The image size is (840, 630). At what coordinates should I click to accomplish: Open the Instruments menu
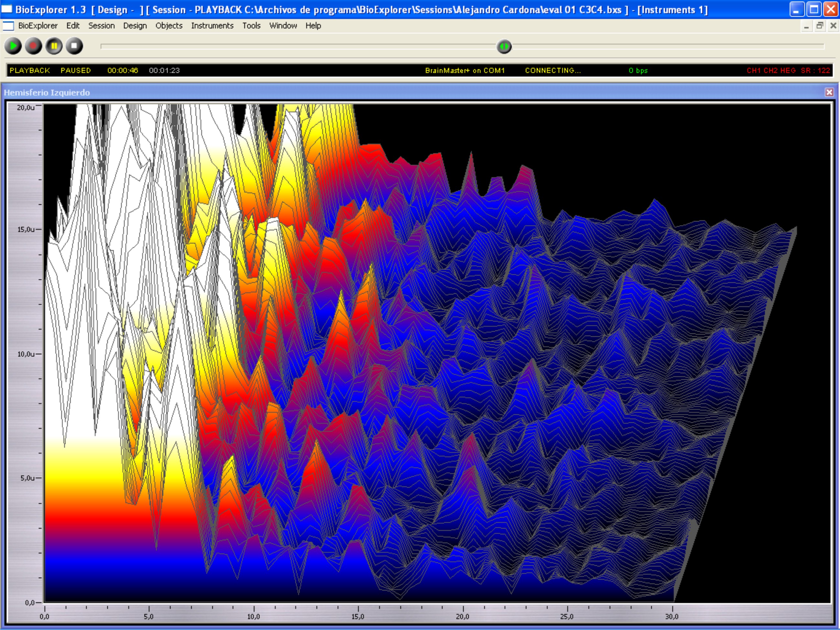tap(212, 26)
